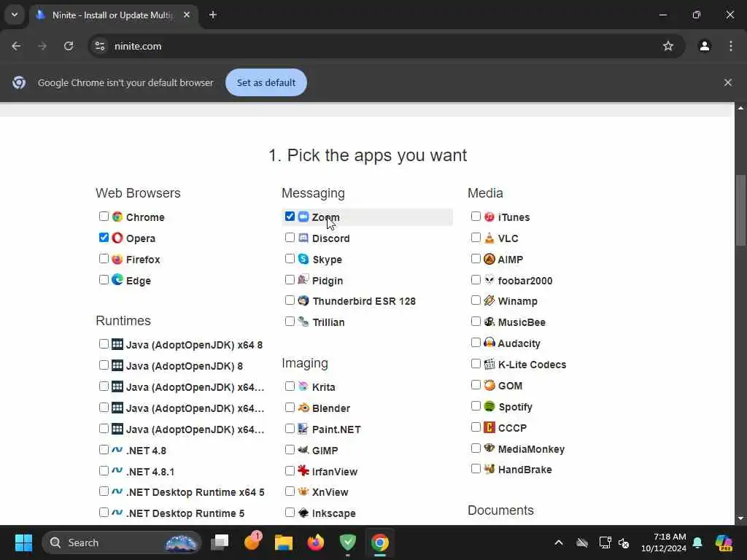Open a new browser tab
The height and width of the screenshot is (560, 747).
[213, 15]
